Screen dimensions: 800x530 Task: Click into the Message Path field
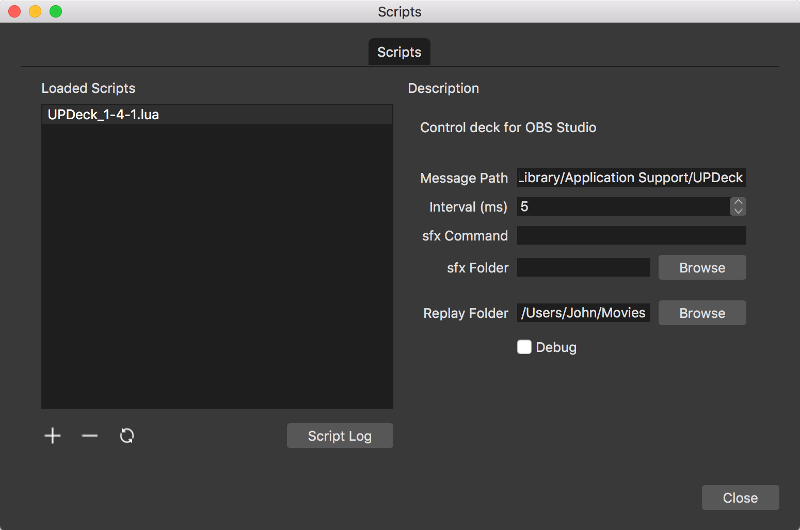[631, 178]
